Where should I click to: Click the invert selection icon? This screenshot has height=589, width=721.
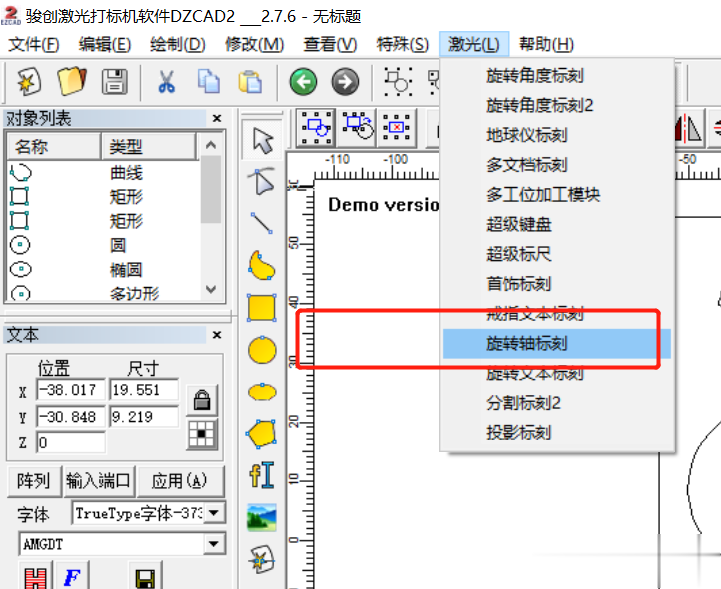[x=357, y=127]
